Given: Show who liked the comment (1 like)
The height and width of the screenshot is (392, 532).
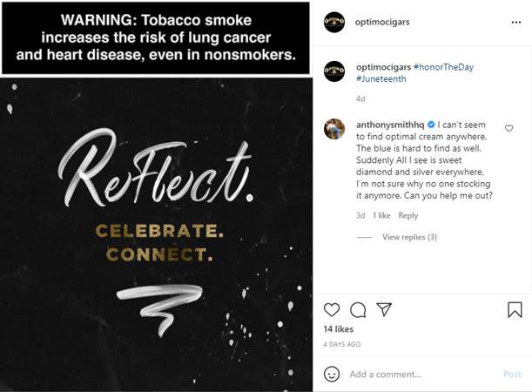Looking at the screenshot, I should click(x=381, y=215).
